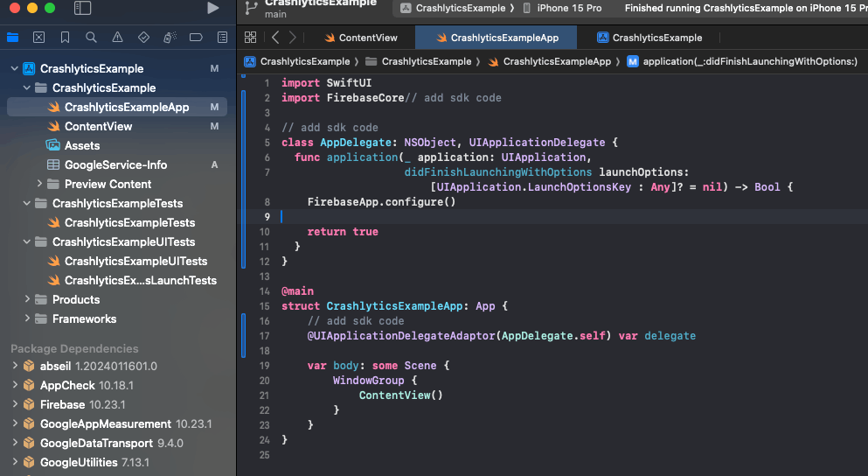The height and width of the screenshot is (476, 868).
Task: Expand the abseil package dependency
Action: 15,366
